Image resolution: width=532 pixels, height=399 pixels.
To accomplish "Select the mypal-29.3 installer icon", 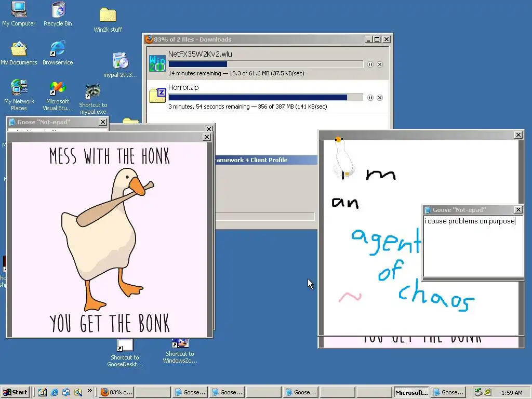I will 121,65.
